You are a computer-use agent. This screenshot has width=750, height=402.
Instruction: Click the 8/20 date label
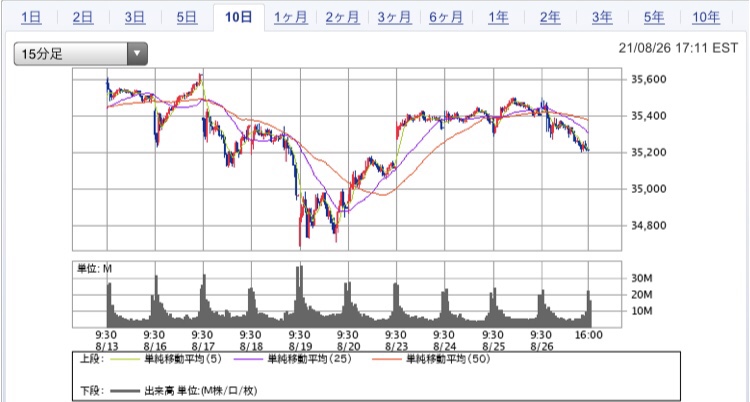348,346
